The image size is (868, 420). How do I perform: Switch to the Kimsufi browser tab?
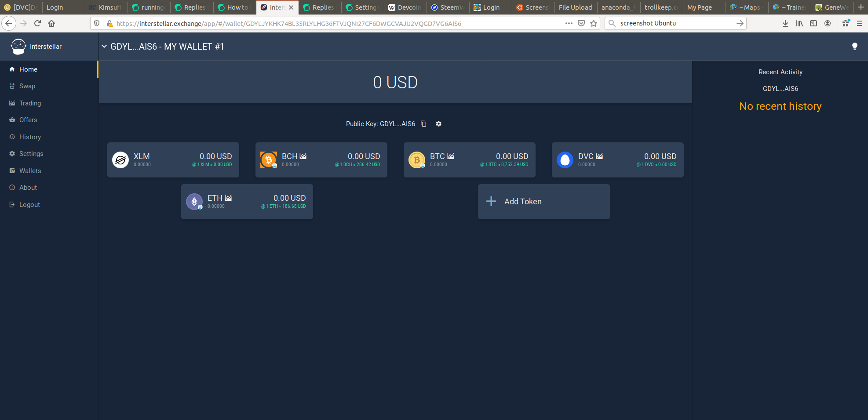106,7
